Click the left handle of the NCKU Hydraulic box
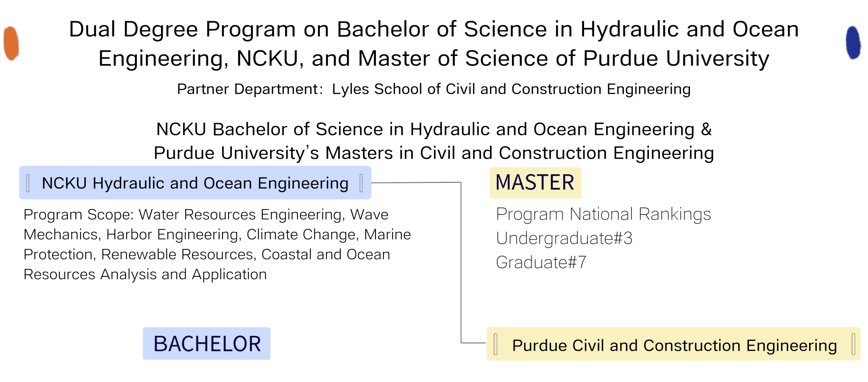 [x=28, y=183]
